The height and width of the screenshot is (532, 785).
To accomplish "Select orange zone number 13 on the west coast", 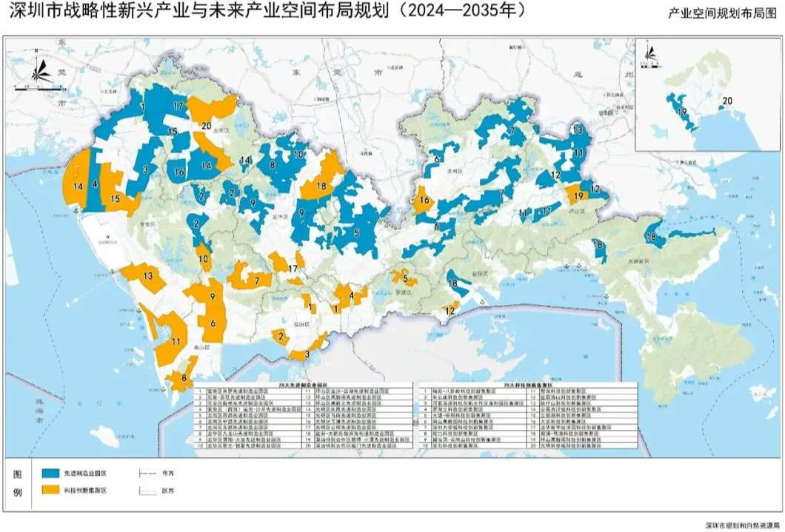I will 147,275.
